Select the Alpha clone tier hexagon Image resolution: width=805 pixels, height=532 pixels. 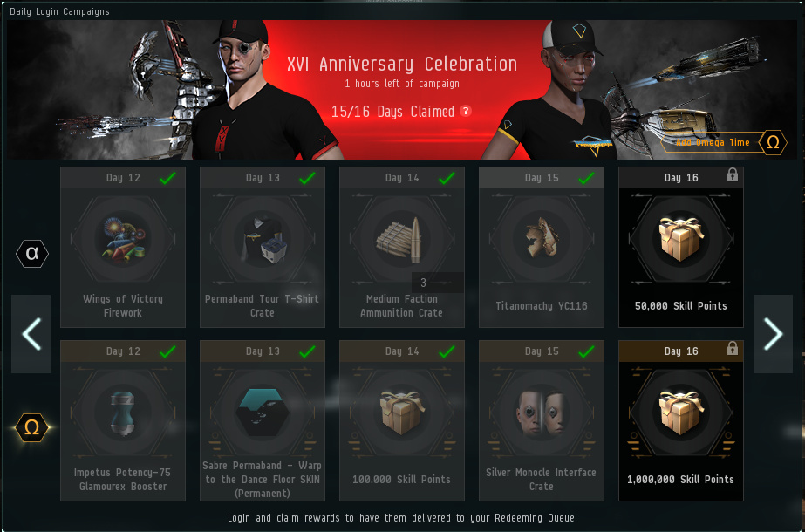[32, 253]
